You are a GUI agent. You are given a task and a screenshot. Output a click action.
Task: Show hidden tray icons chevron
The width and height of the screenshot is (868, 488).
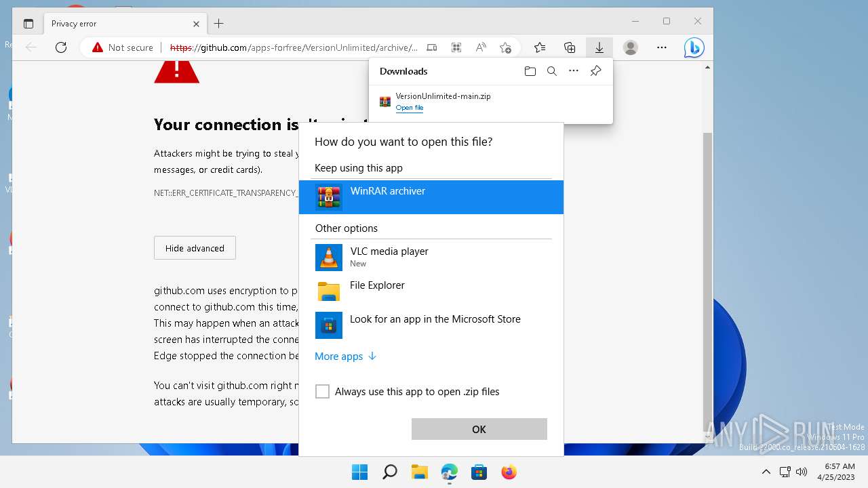[x=766, y=472]
